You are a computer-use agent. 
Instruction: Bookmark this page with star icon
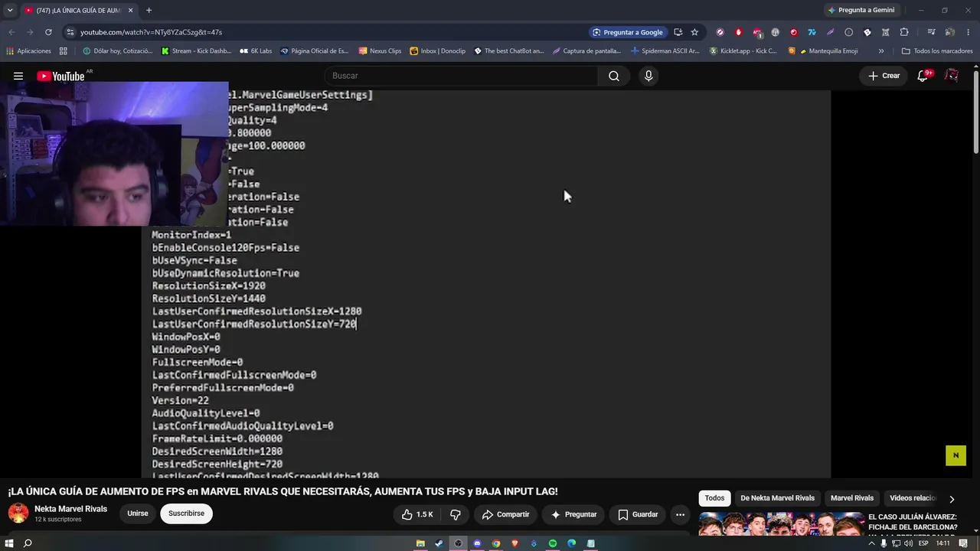pos(694,32)
